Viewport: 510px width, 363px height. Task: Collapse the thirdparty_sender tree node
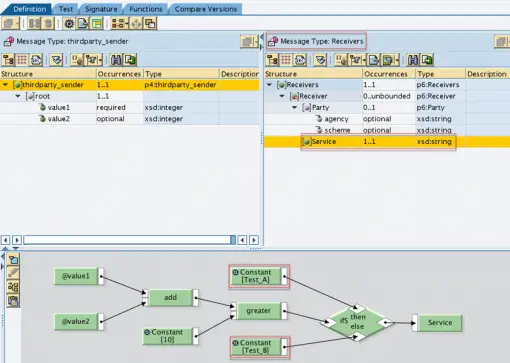[5, 85]
